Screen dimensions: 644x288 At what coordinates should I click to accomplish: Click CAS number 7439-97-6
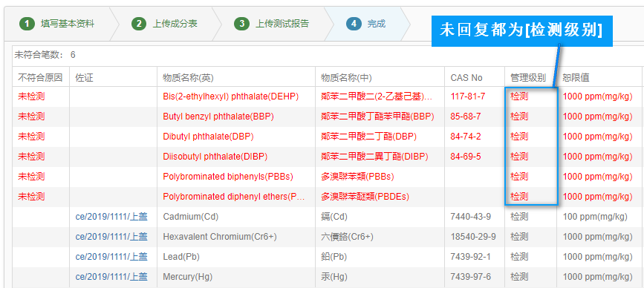point(470,277)
